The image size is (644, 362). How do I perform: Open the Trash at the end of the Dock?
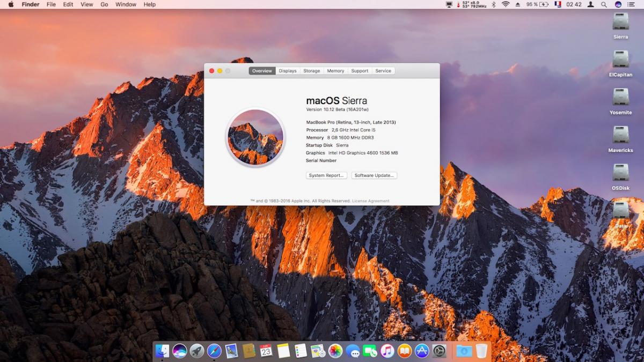point(481,351)
